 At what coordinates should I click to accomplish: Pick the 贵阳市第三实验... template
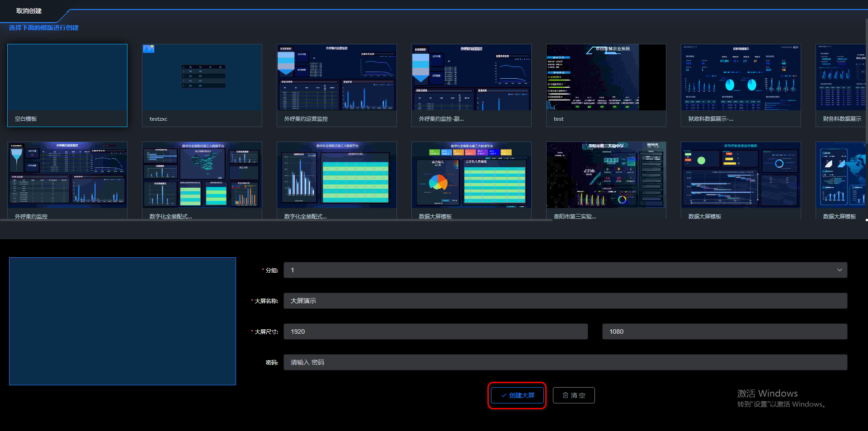click(606, 181)
